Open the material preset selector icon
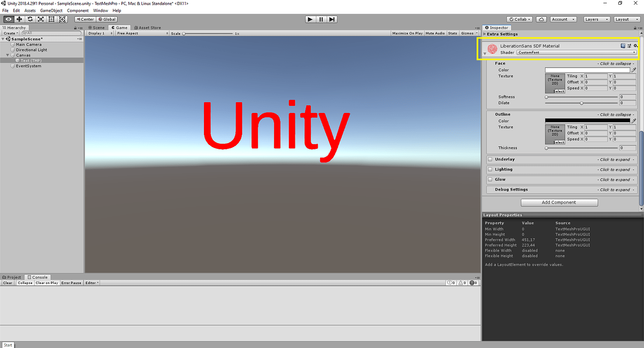Image resolution: width=644 pixels, height=348 pixels. point(629,46)
